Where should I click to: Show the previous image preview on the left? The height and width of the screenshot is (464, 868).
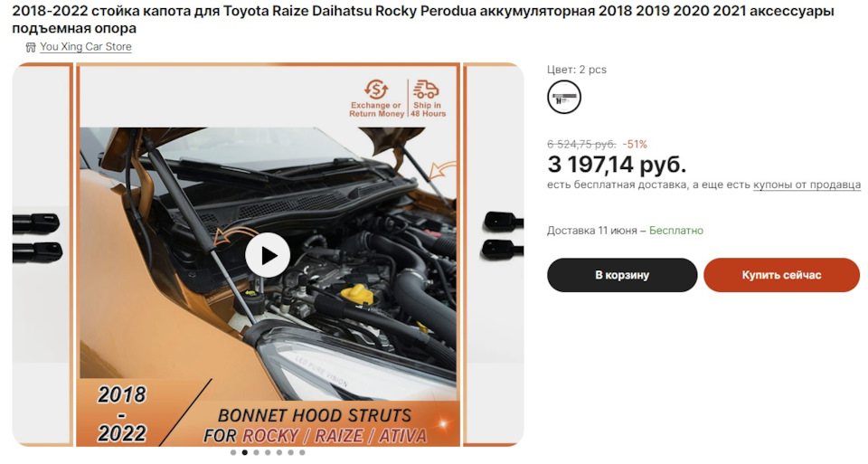point(42,255)
